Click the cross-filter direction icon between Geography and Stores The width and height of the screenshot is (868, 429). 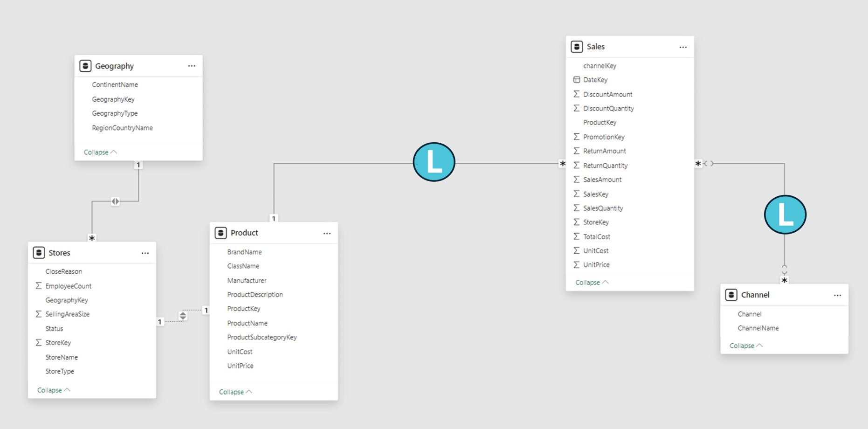click(115, 201)
